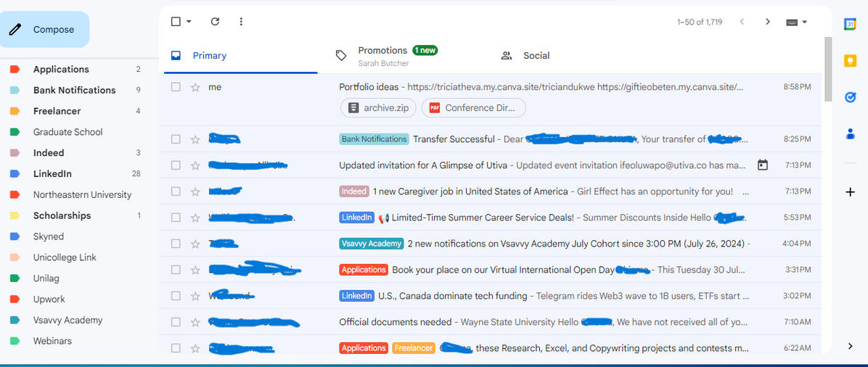Tick the select-all checkbox in the toolbar

[x=176, y=22]
